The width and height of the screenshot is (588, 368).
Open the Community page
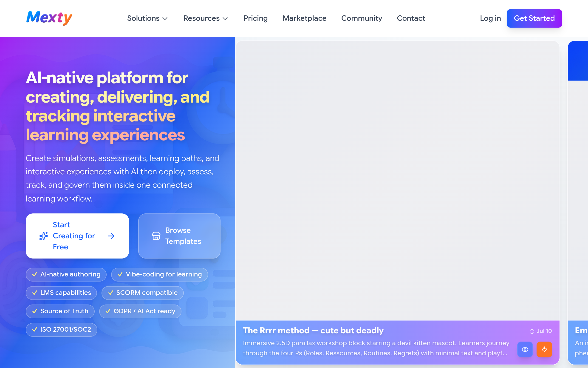362,18
